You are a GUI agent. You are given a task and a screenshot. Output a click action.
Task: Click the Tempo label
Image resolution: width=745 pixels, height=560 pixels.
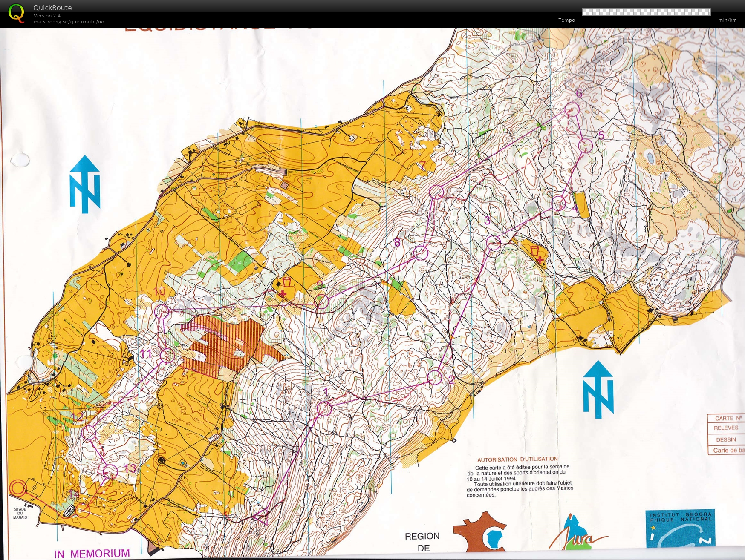coord(566,20)
